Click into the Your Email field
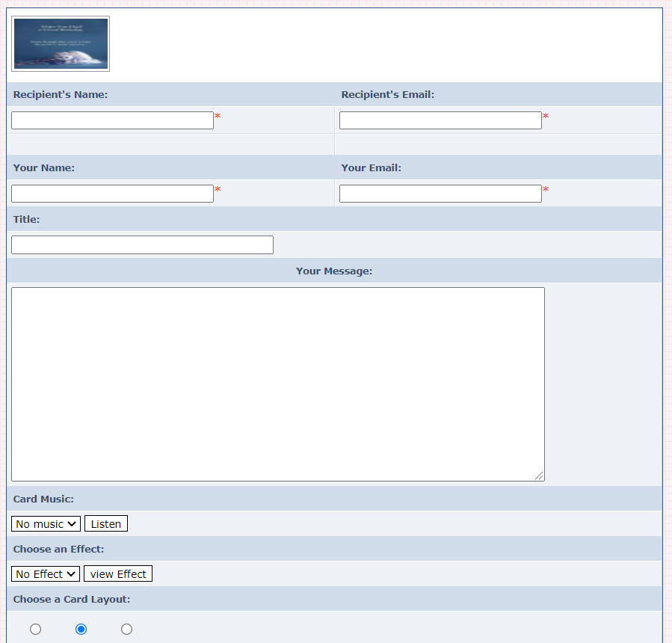The width and height of the screenshot is (672, 643). (440, 194)
